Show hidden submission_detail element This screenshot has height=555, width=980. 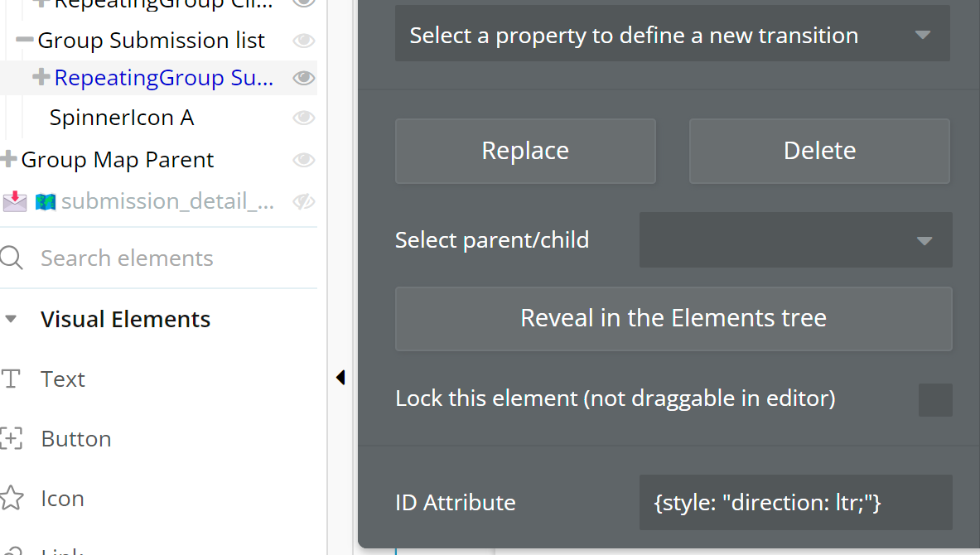point(304,200)
